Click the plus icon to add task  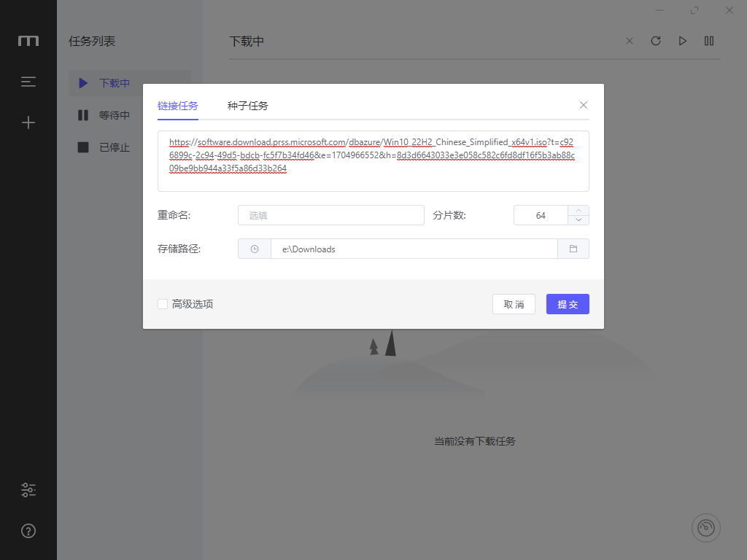tap(28, 122)
